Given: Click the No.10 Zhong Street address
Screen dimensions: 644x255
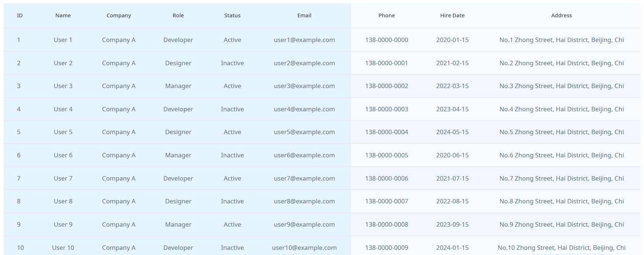Looking at the screenshot, I should [562, 248].
